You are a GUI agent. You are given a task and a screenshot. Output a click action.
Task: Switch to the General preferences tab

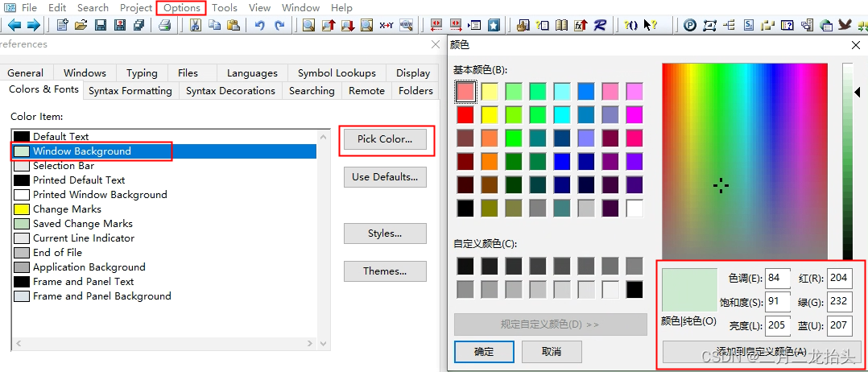click(x=26, y=73)
